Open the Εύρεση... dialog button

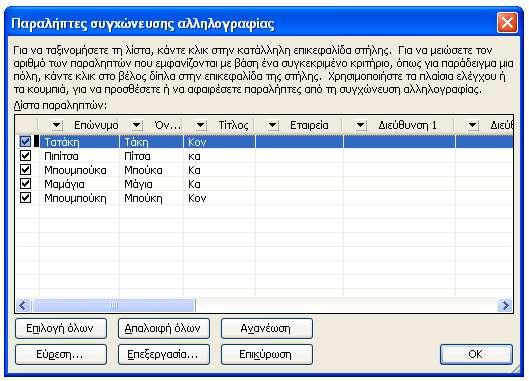click(61, 354)
